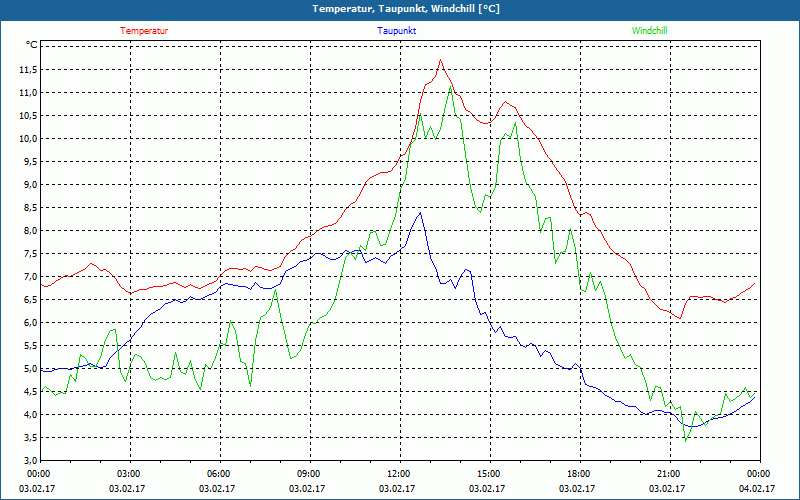Click the 03:00 time label on x-axis

128,474
